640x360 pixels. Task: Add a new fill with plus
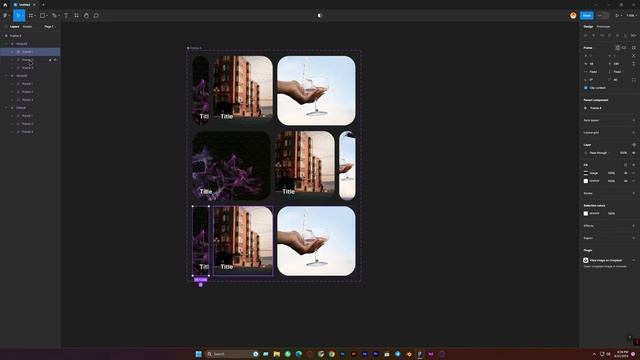(634, 165)
